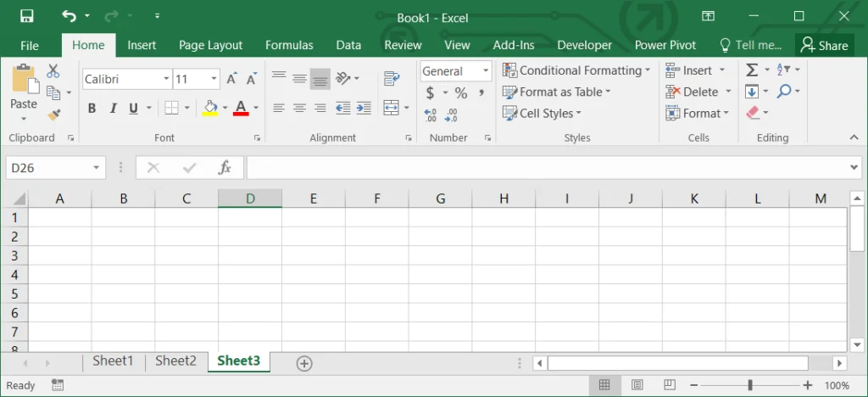Toggle Underline formatting
This screenshot has width=868, height=397.
pos(133,108)
